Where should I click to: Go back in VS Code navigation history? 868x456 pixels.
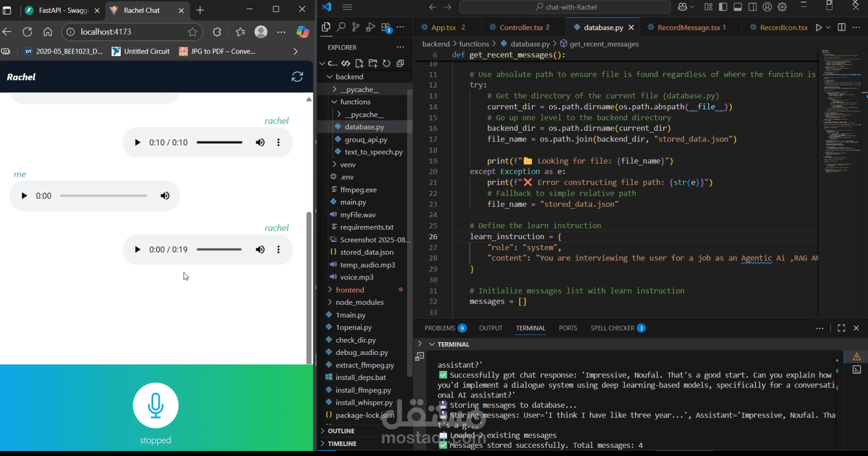433,7
